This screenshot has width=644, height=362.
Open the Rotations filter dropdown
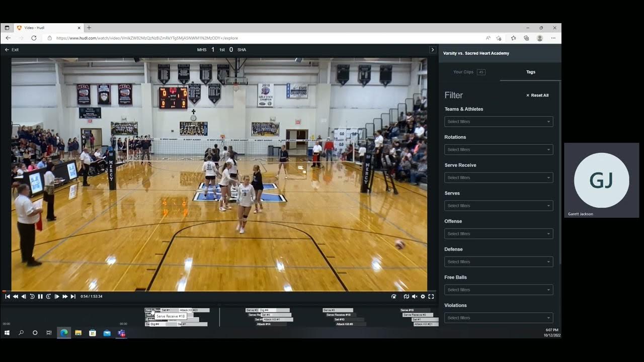pyautogui.click(x=499, y=150)
